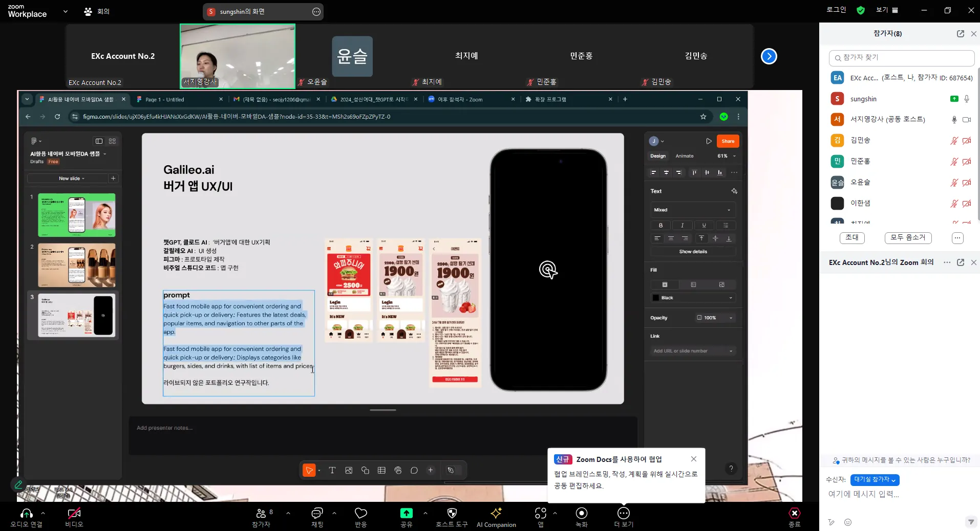Start recording with the 녹화 button
980x531 pixels.
pos(582,518)
